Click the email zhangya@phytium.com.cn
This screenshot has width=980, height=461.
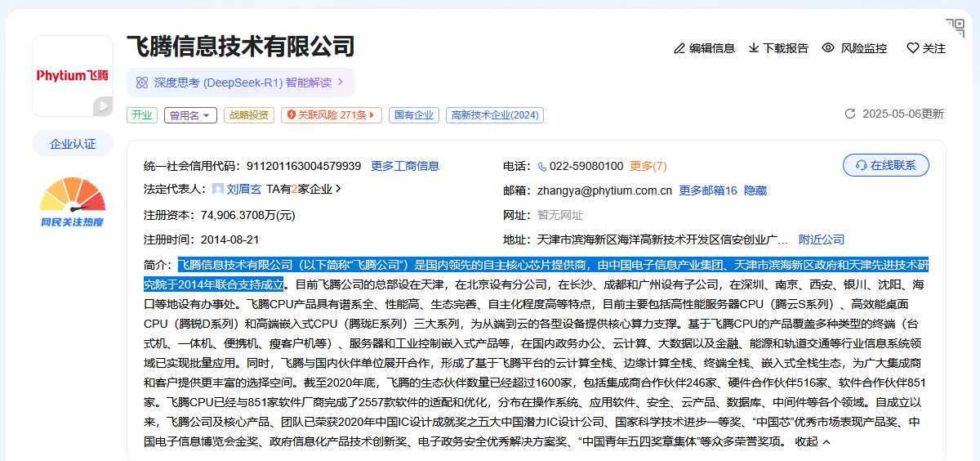pos(604,190)
